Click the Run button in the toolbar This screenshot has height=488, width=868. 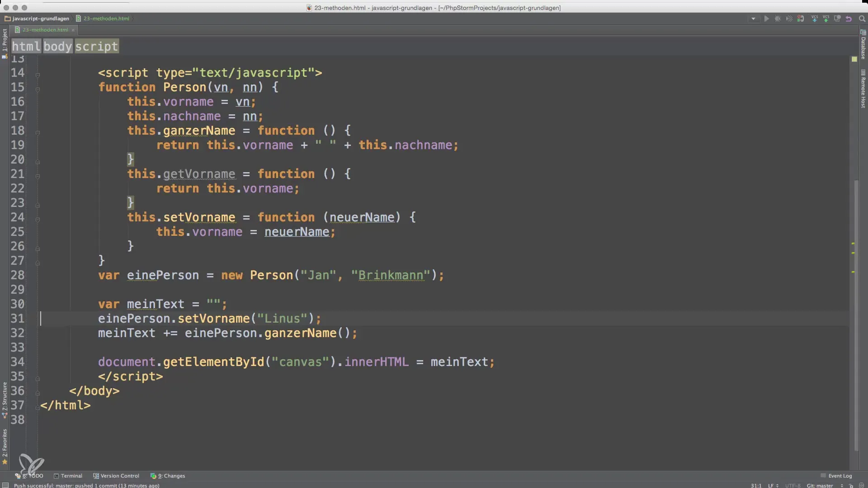tap(766, 19)
